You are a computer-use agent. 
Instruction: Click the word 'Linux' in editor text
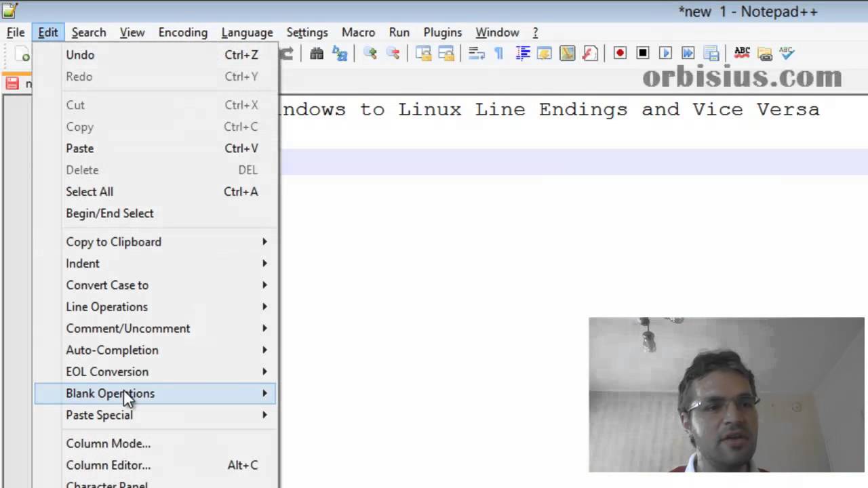(x=429, y=109)
